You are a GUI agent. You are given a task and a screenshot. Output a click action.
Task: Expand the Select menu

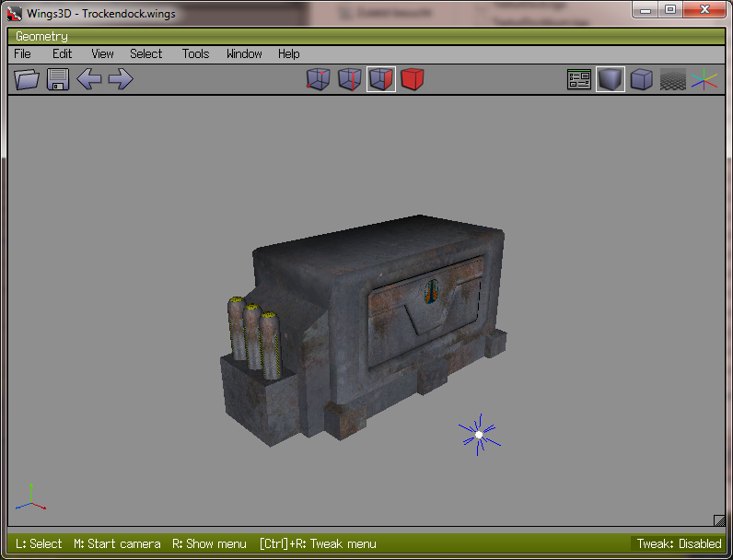point(145,54)
